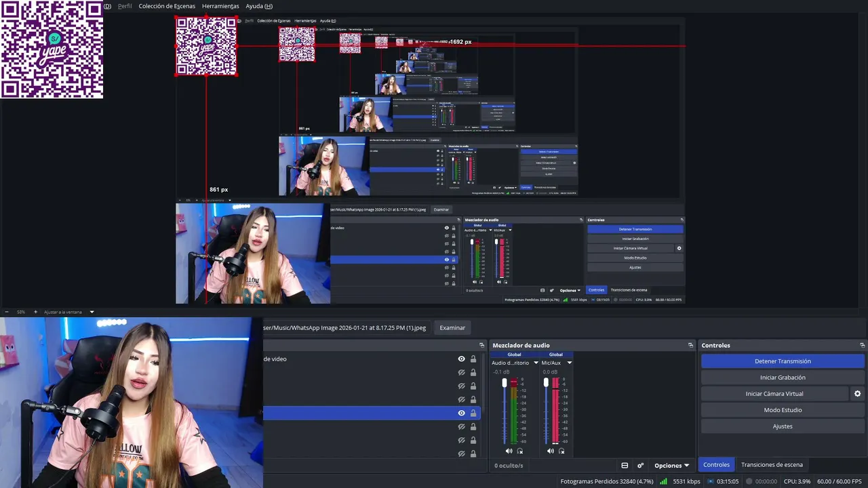
Task: Open the Perfil menu
Action: (x=125, y=6)
